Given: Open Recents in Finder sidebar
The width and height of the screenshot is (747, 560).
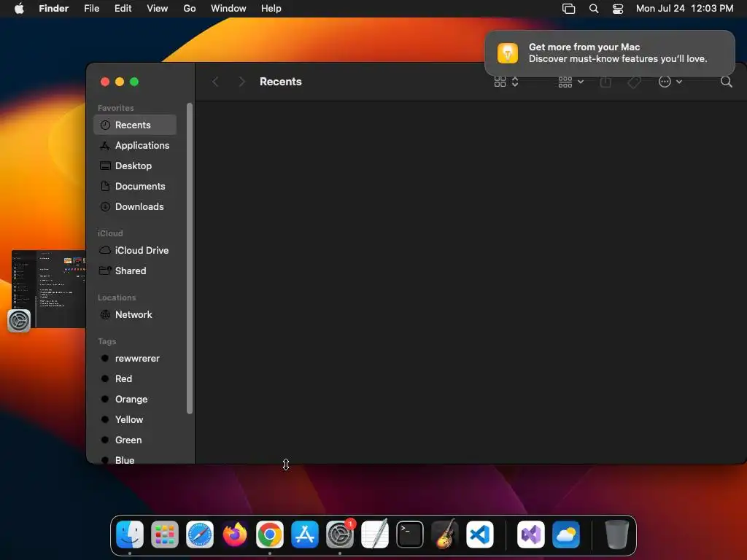Looking at the screenshot, I should (x=135, y=125).
